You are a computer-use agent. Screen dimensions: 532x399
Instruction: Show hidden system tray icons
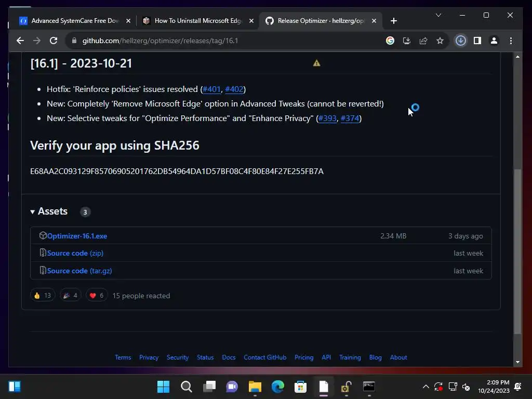pyautogui.click(x=425, y=387)
